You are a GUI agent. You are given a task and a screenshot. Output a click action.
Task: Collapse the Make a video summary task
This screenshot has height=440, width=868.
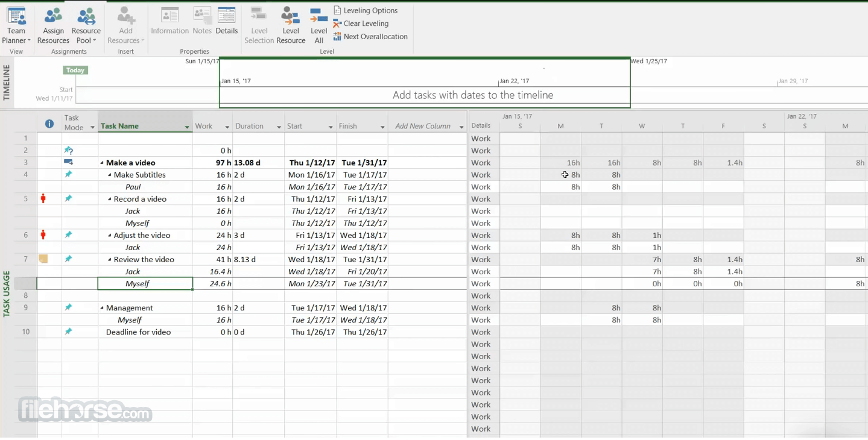tap(102, 163)
